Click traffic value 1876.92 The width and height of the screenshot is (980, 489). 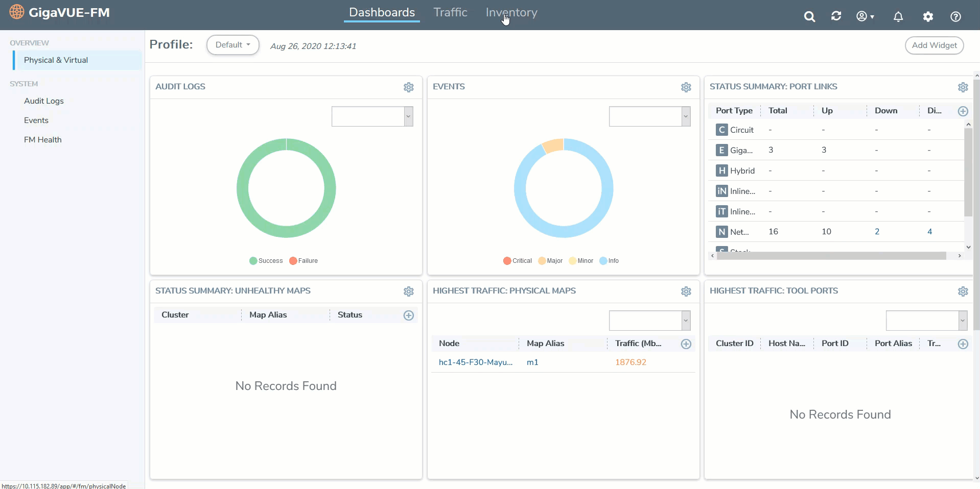point(631,362)
